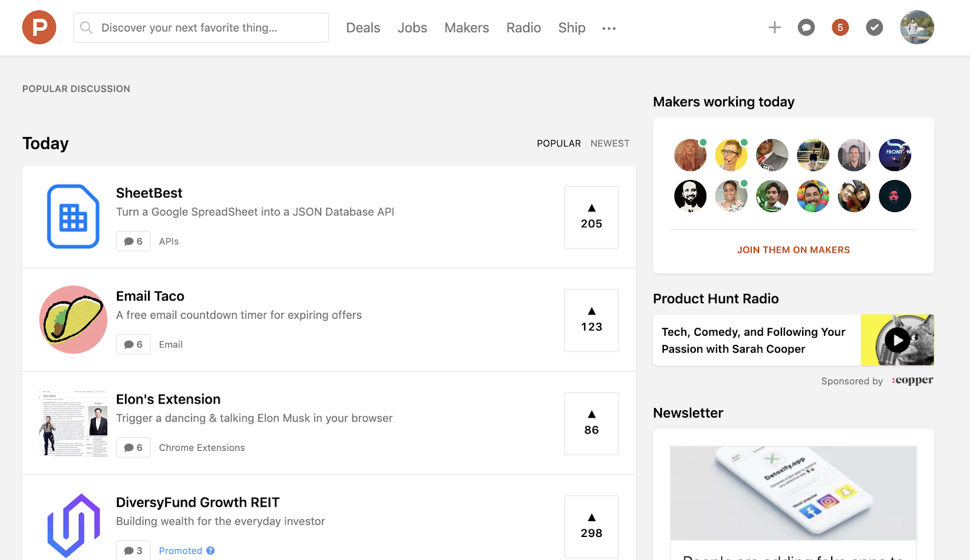
Task: Open the Jobs page
Action: point(412,28)
